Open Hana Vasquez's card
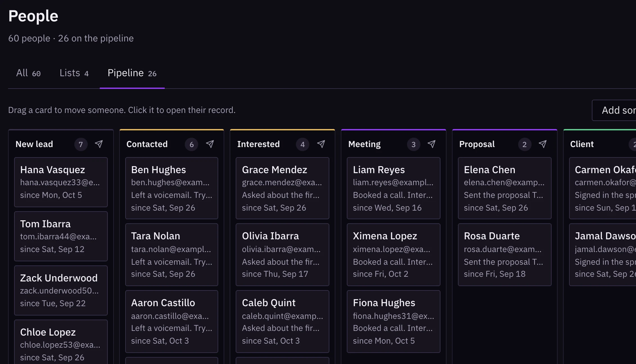This screenshot has height=364, width=636. (x=61, y=182)
